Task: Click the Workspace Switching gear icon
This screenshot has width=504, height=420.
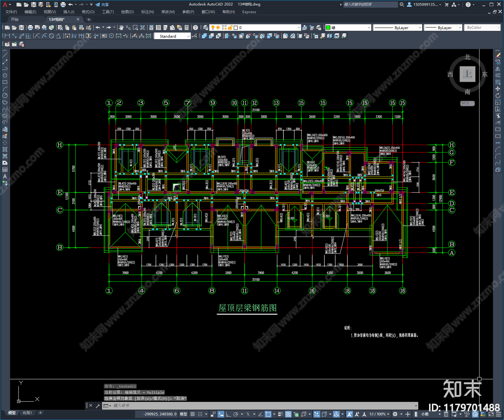Action: pos(395,414)
